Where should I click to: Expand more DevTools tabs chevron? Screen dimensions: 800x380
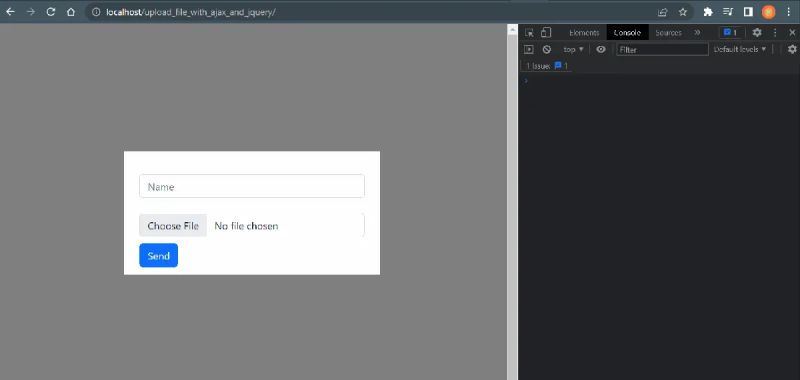pos(697,33)
